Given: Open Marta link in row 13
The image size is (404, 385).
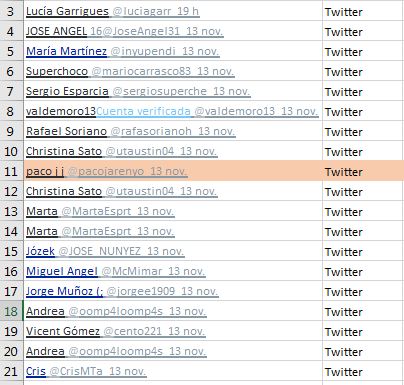Looking at the screenshot, I should 42,211.
